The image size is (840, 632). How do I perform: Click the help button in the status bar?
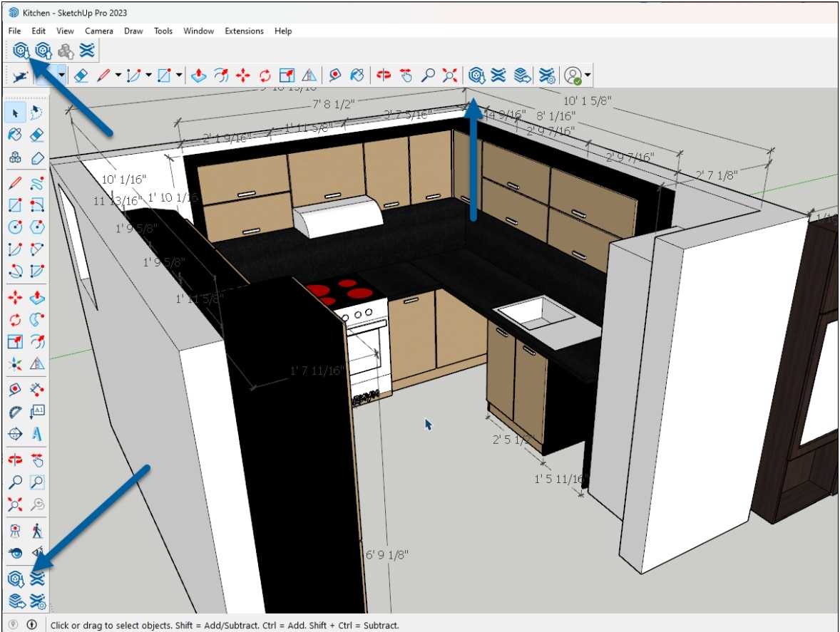pos(13,624)
